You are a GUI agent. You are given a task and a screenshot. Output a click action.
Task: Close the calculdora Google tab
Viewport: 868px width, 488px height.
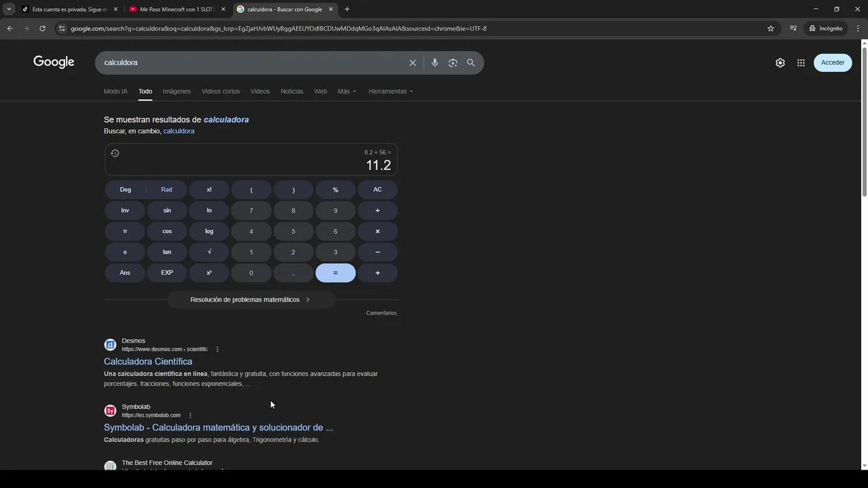tap(331, 9)
